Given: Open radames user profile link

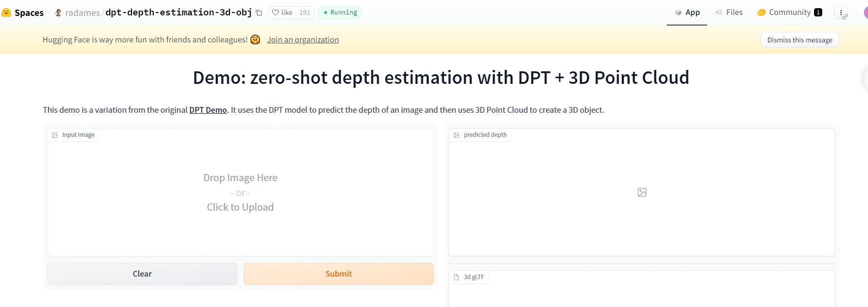Looking at the screenshot, I should pos(82,13).
